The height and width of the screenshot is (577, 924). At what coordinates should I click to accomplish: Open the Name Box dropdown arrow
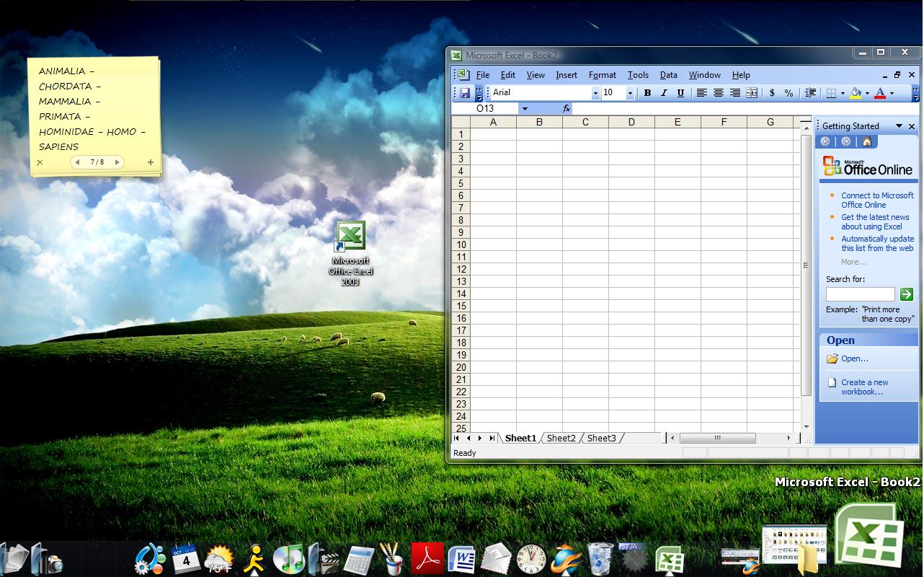click(525, 109)
